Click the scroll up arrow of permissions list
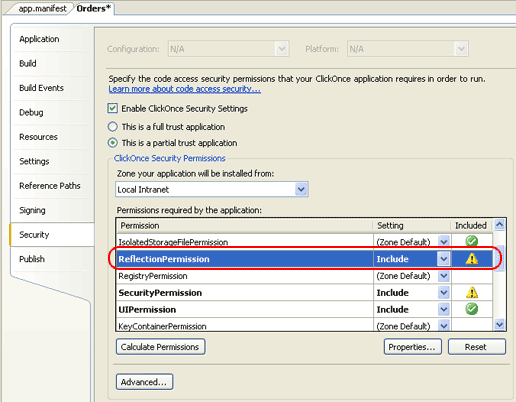The width and height of the screenshot is (516, 402). 499,225
